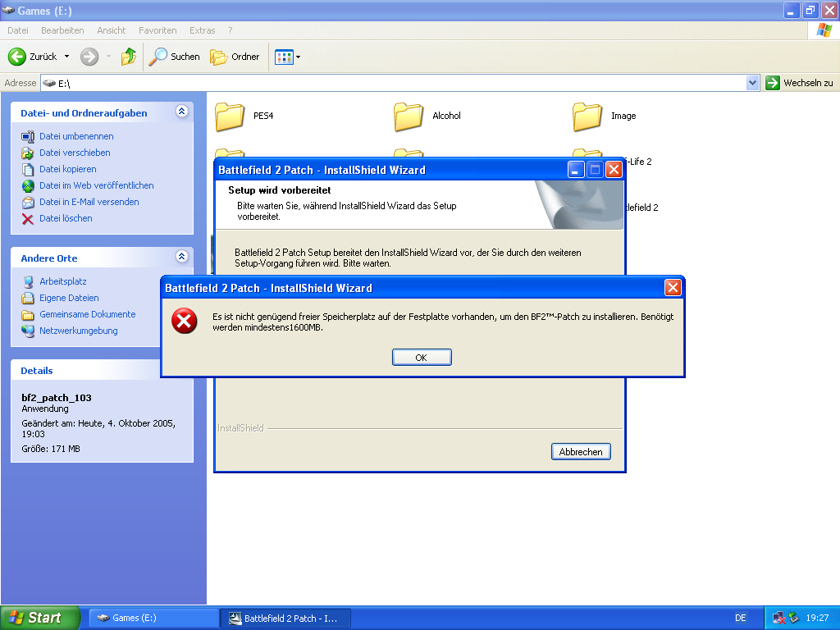Viewport: 840px width, 630px height.
Task: Open the Ansicht menu
Action: (x=112, y=30)
